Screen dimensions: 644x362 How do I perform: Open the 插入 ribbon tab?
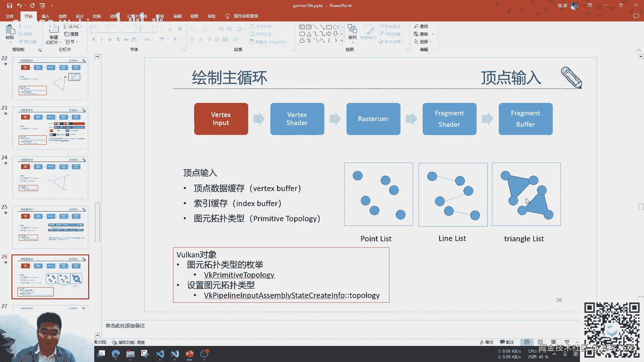click(x=45, y=16)
